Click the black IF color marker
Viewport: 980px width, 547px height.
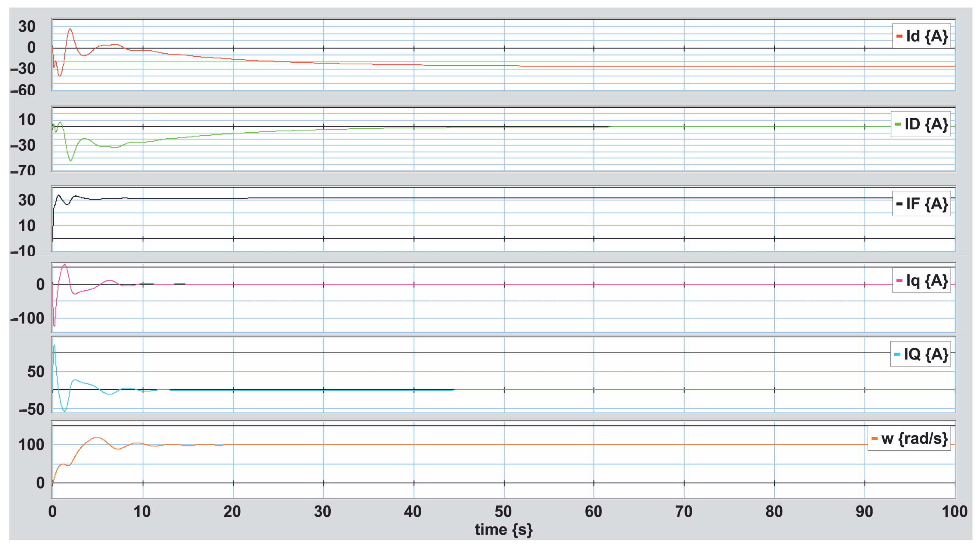[899, 204]
